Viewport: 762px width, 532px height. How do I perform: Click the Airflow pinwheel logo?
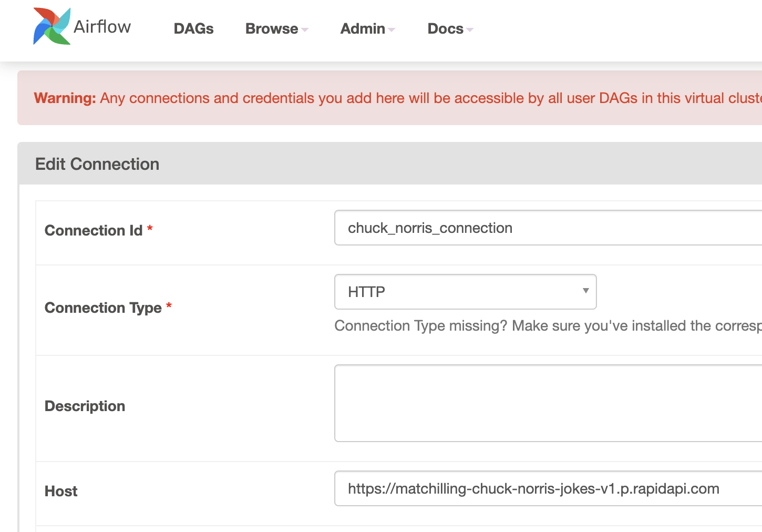click(x=52, y=26)
